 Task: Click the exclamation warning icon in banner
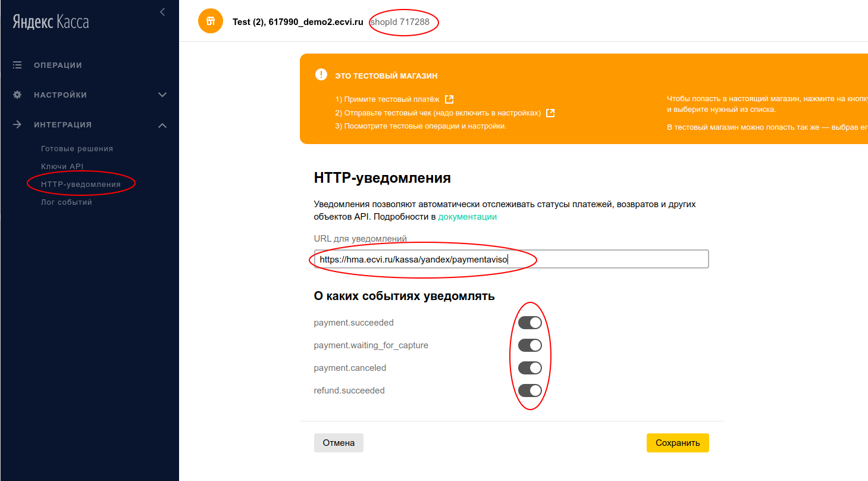321,75
